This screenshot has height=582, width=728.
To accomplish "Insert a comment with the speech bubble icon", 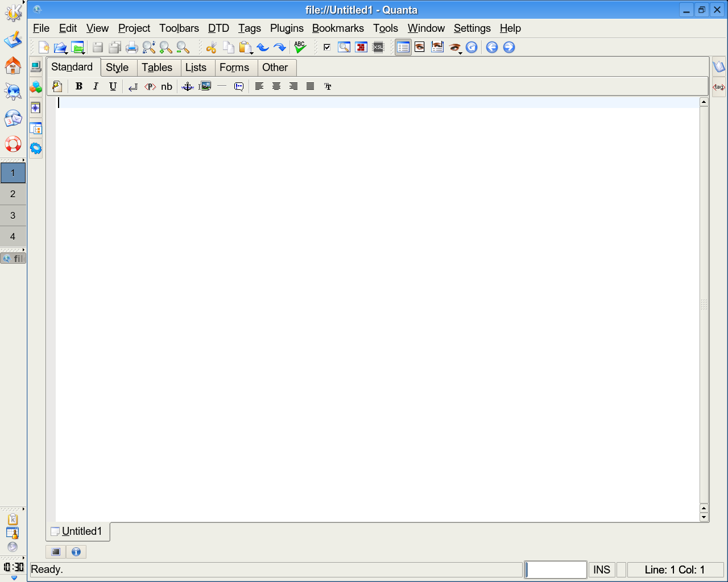I will click(x=239, y=86).
